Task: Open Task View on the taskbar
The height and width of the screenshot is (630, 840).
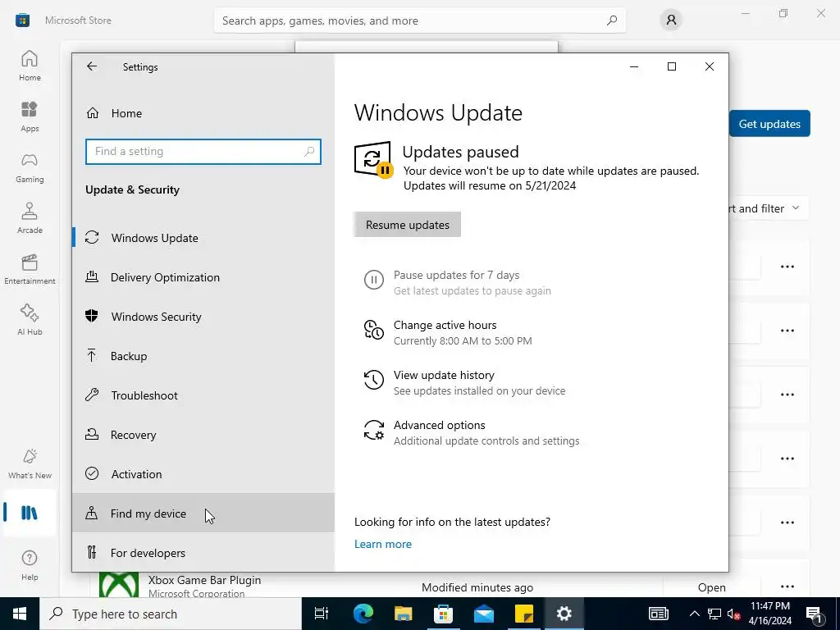Action: (322, 614)
